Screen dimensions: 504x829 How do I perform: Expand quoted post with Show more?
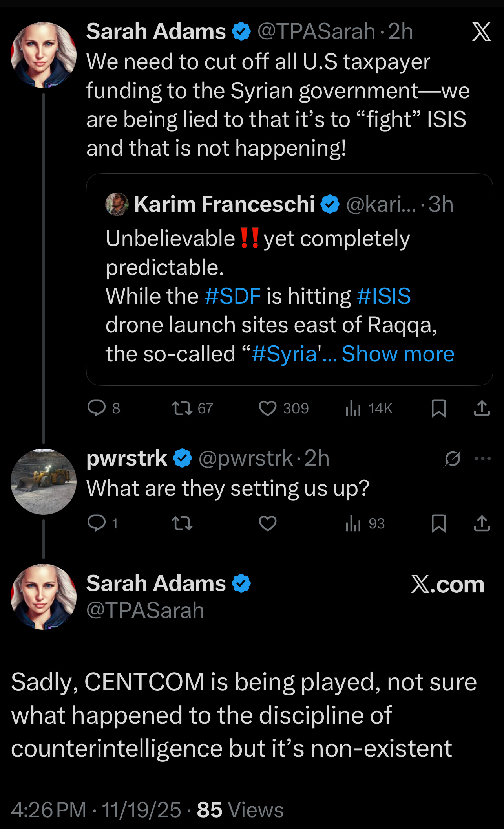point(398,354)
